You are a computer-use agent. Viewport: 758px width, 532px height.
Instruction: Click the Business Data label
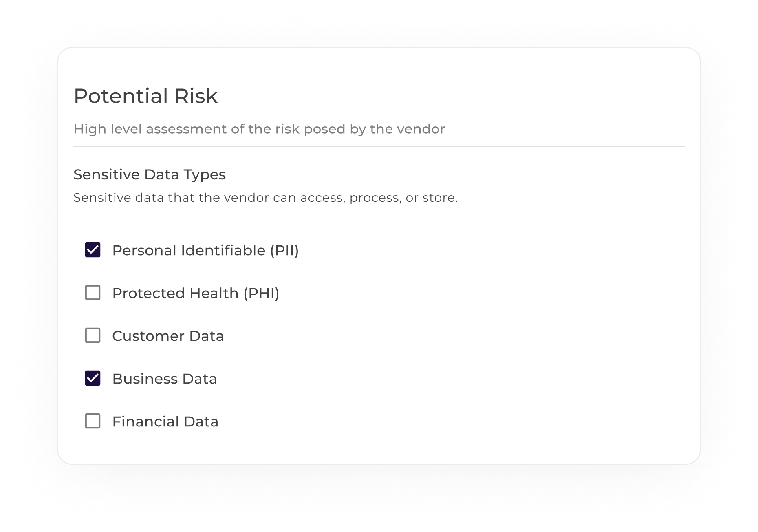(x=165, y=378)
